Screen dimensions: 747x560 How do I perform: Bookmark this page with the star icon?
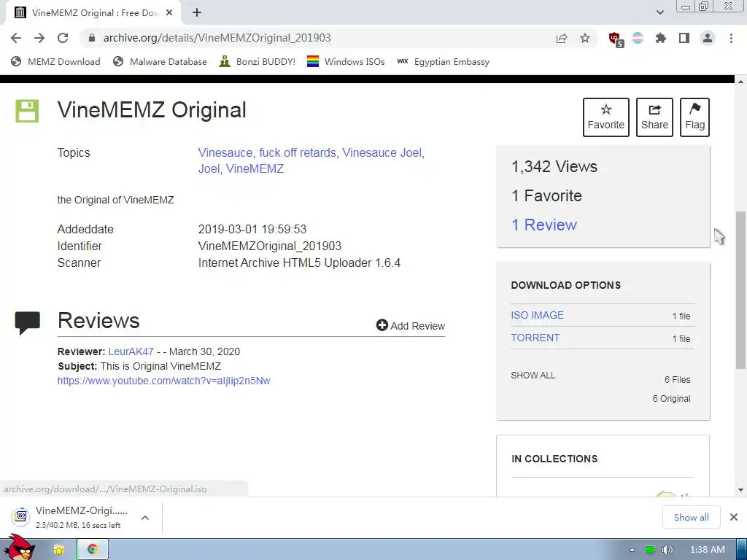click(x=585, y=38)
